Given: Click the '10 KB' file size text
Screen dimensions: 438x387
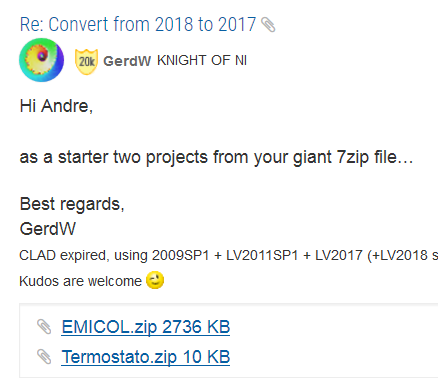Looking at the screenshot, I should click(x=206, y=357).
